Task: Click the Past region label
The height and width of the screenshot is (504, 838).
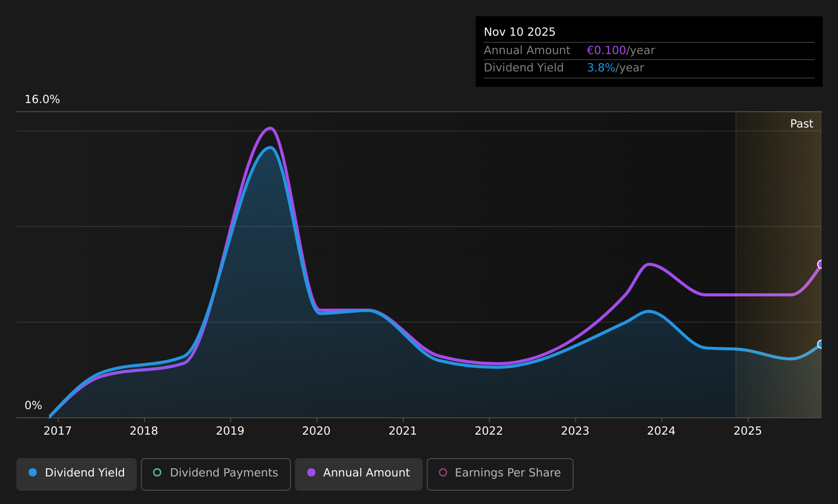Action: point(801,124)
